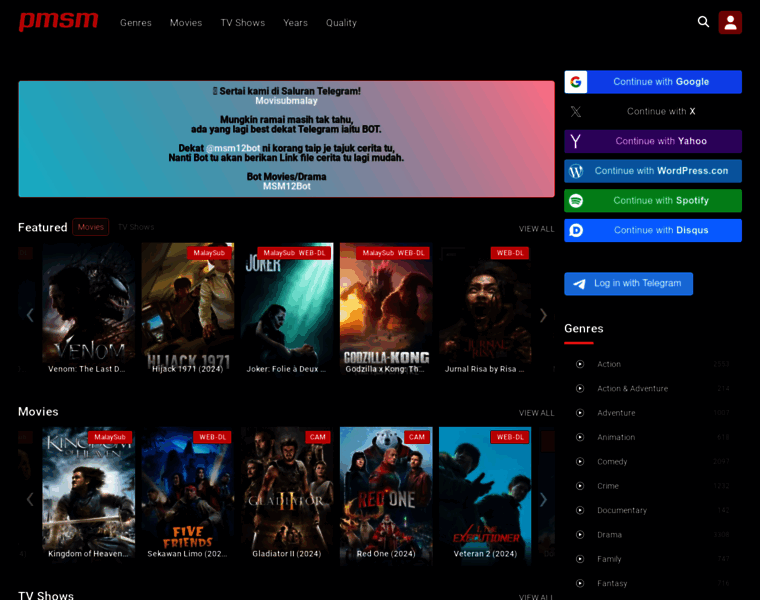The height and width of the screenshot is (600, 760).
Task: Continue with Yahoo login
Action: pos(653,141)
